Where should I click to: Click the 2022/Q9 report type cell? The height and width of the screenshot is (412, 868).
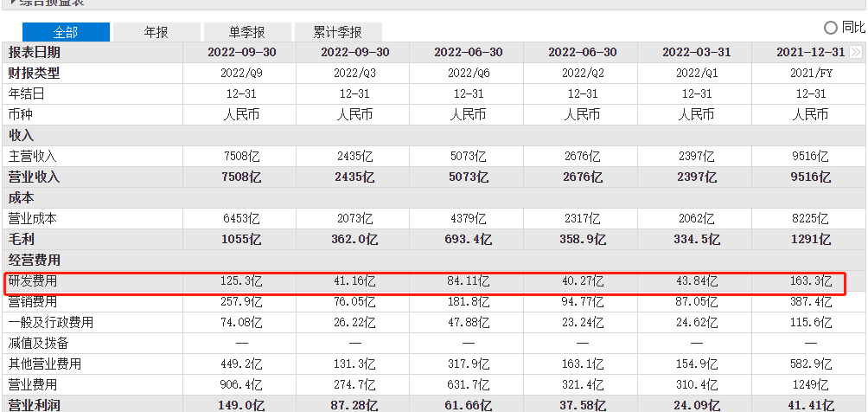[x=241, y=73]
